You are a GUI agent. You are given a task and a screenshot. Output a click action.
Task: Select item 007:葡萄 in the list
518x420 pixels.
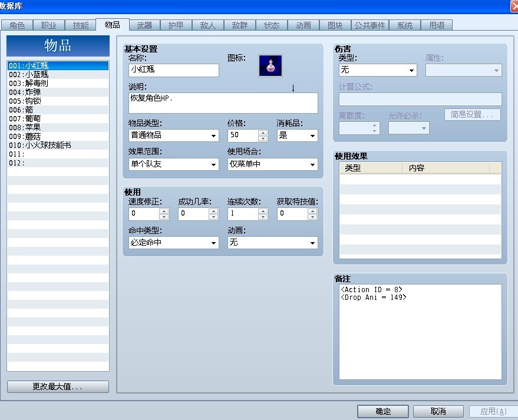tap(58, 118)
